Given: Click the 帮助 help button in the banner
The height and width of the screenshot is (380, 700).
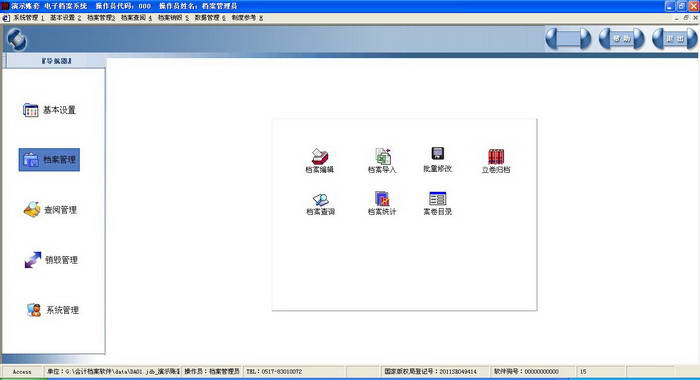Looking at the screenshot, I should pos(621,39).
